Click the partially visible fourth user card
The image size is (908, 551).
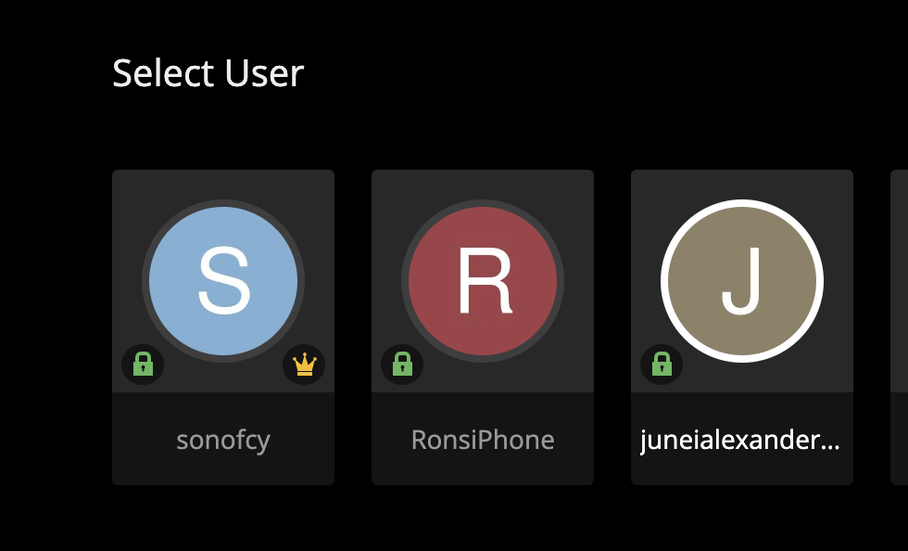(899, 327)
